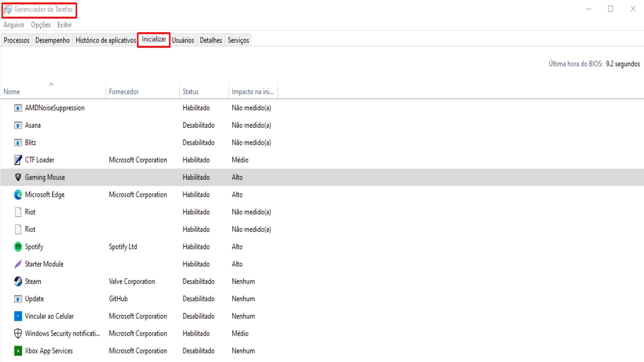Click the Steam app icon
The width and height of the screenshot is (644, 362).
pos(18,282)
